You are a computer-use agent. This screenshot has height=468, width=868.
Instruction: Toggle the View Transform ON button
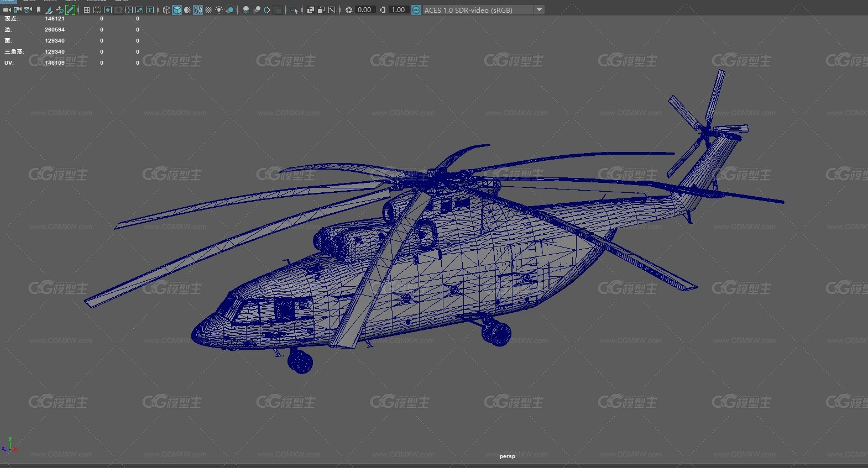[416, 10]
